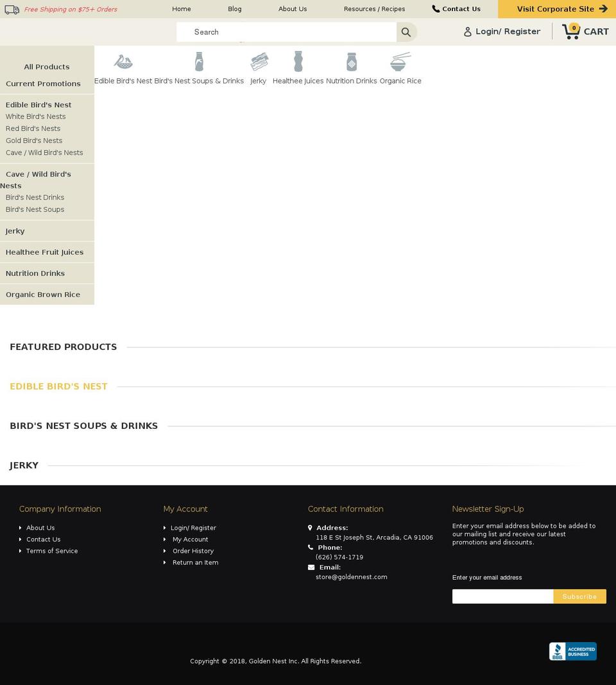This screenshot has height=685, width=616.
Task: Open the shopping cart icon
Action: coord(571,31)
